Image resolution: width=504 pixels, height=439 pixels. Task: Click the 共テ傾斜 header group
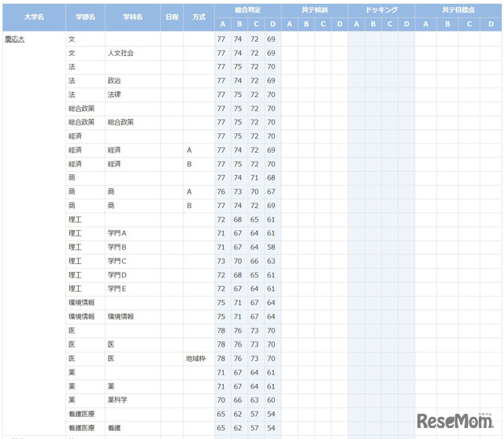[x=313, y=10]
